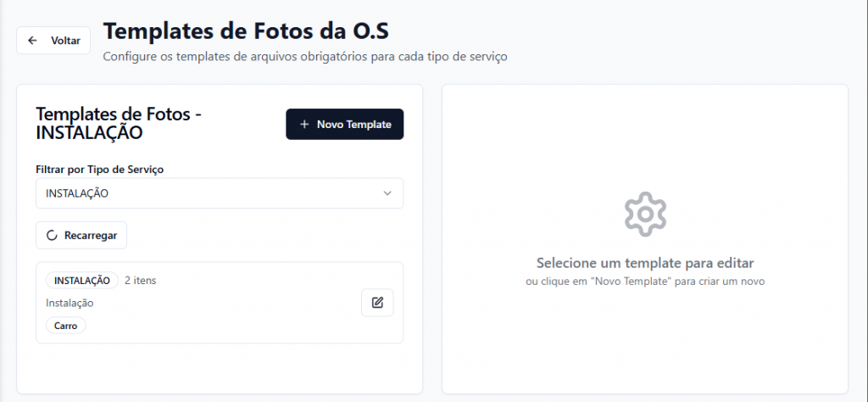Select the INSTALAÇÃO badge on the template card
This screenshot has width=868, height=402.
point(82,281)
